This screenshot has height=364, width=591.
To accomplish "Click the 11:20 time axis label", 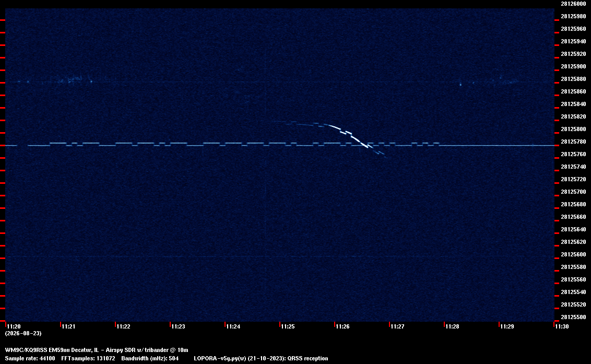I will 14,326.
